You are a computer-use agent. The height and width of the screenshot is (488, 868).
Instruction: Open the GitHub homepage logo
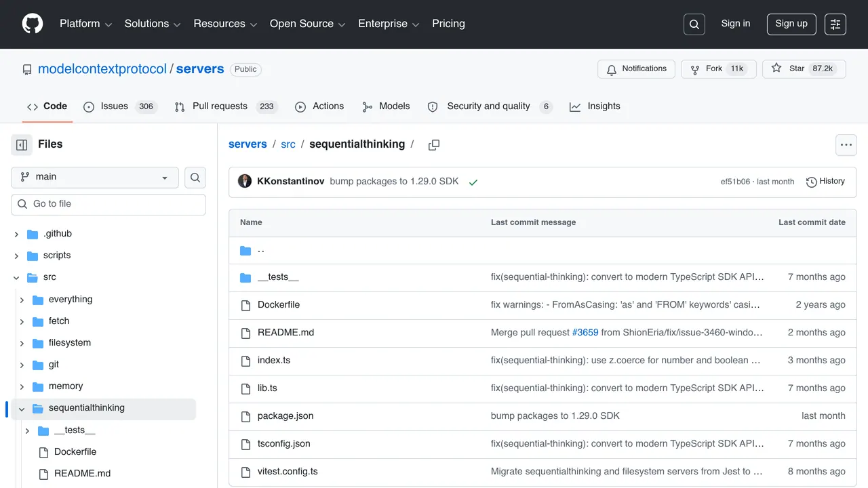[33, 24]
